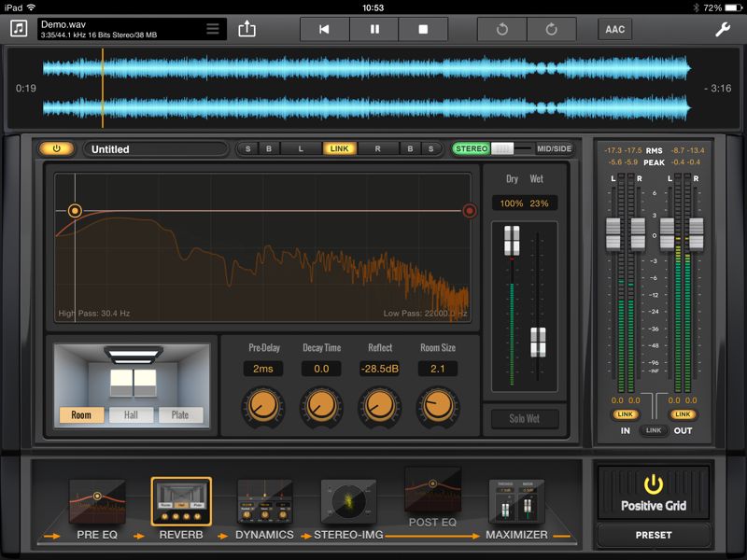Open the DYNAMICS module
Image resolution: width=747 pixels, height=560 pixels.
point(264,510)
